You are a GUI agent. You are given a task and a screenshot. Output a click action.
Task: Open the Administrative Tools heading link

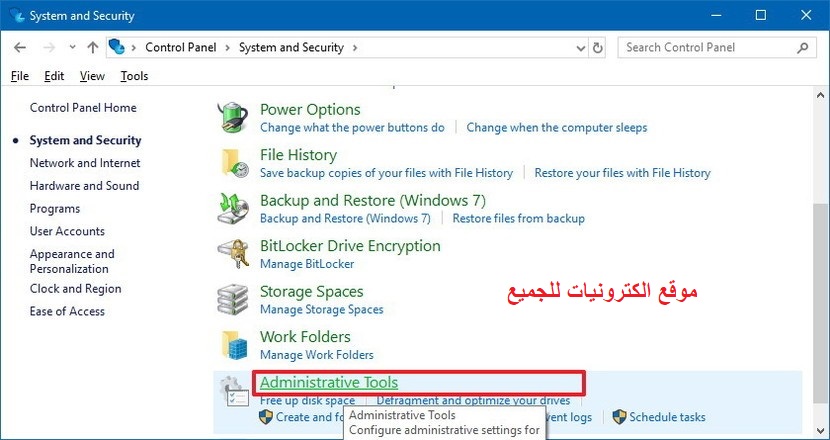click(x=329, y=382)
